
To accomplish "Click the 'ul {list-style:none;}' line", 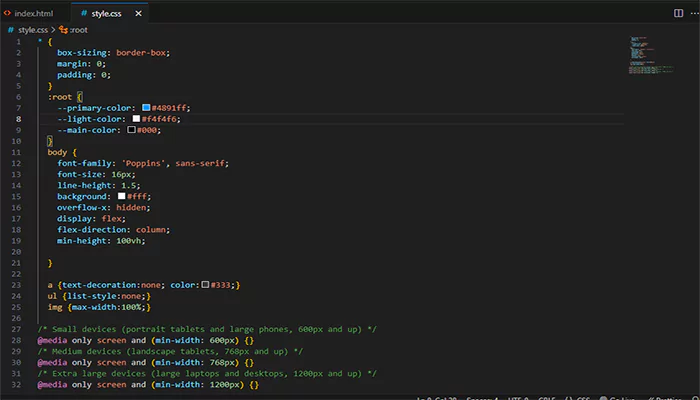I will tap(99, 296).
